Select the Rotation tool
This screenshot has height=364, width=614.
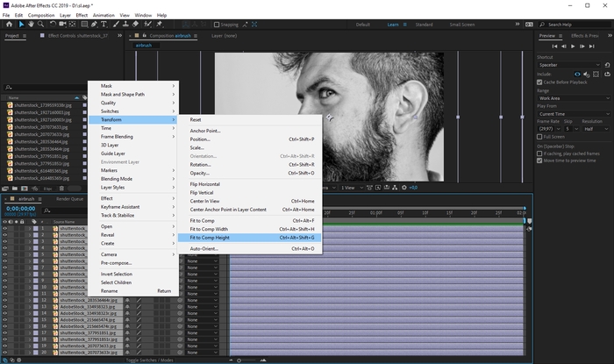[53, 25]
